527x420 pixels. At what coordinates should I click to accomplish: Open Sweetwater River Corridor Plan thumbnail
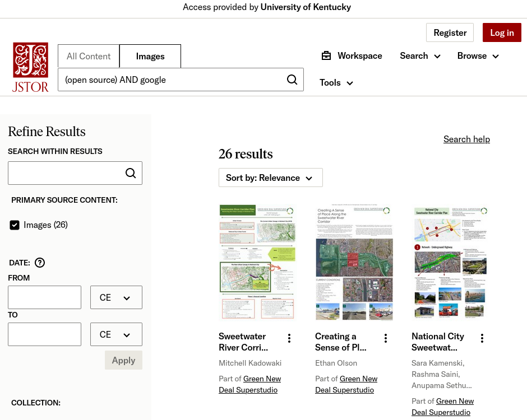click(257, 262)
